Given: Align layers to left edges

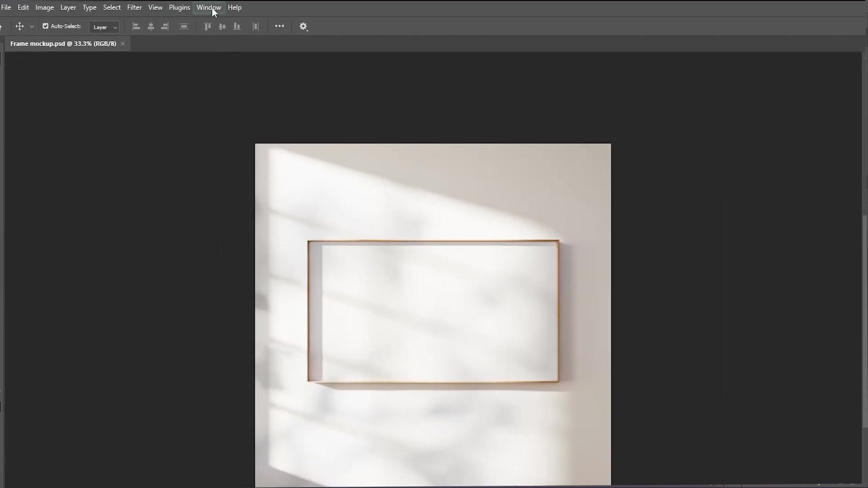Looking at the screenshot, I should [x=137, y=26].
